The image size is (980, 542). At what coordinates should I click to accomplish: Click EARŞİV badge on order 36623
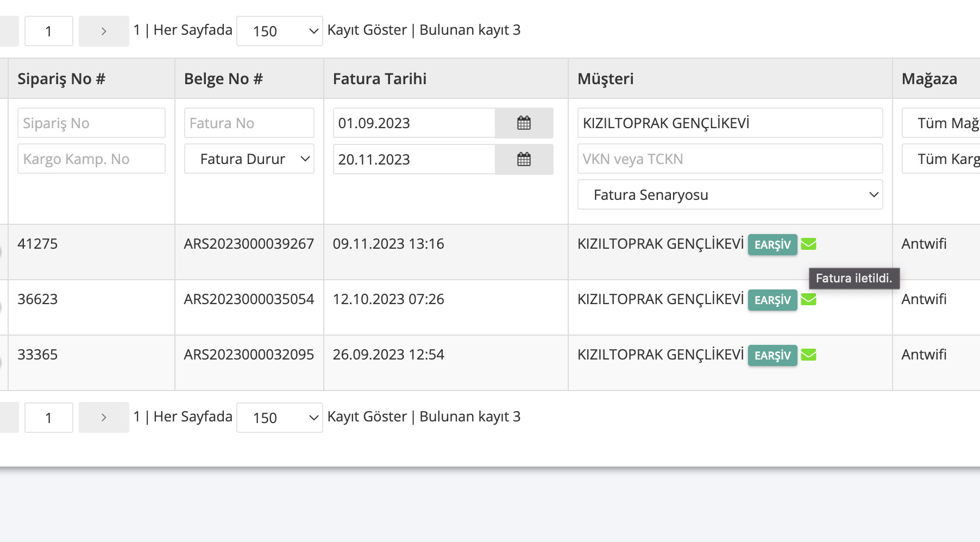(772, 300)
